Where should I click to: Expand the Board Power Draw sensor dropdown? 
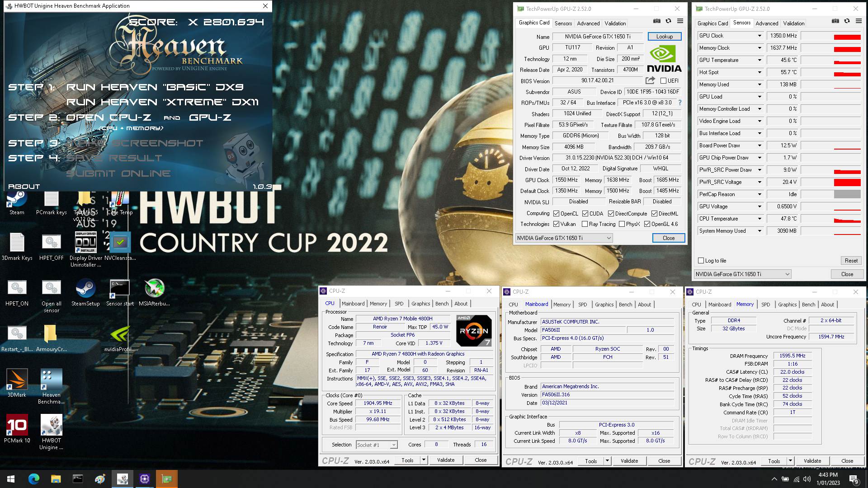point(759,145)
